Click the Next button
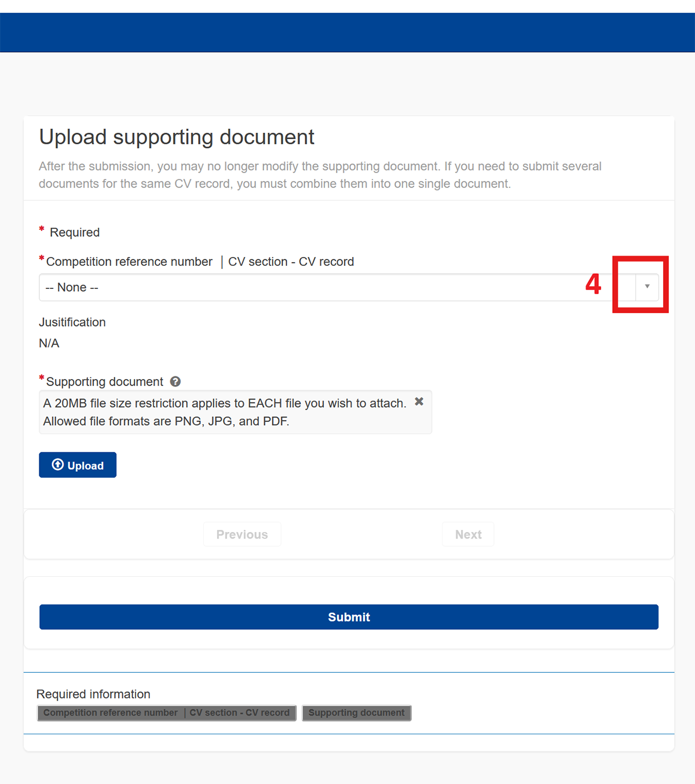This screenshot has width=695, height=784. coord(468,534)
